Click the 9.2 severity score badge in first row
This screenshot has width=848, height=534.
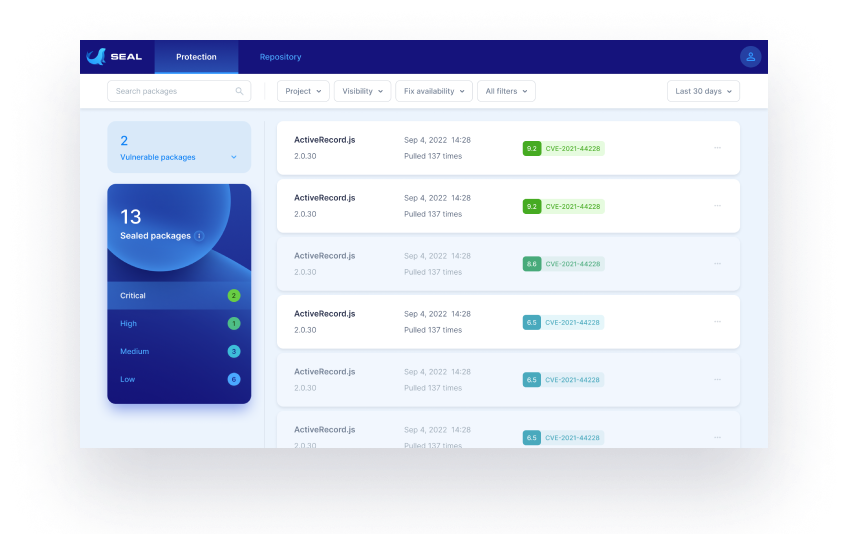click(531, 148)
